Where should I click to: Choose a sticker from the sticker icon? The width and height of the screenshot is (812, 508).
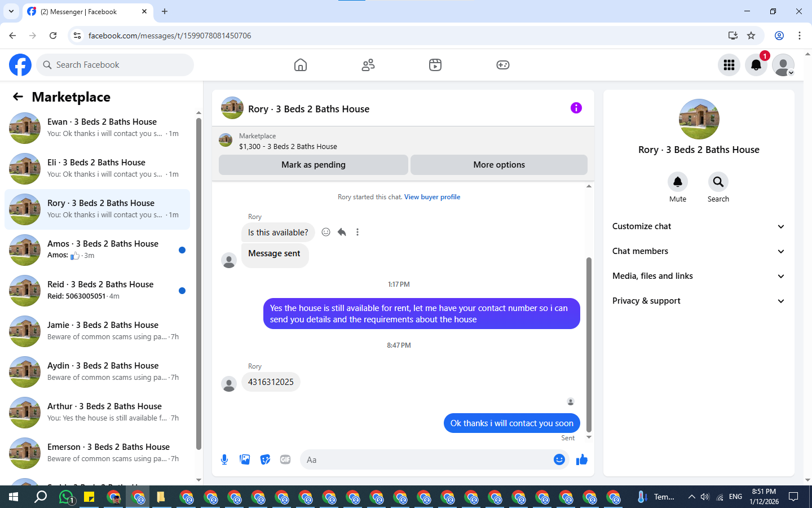coord(265,459)
